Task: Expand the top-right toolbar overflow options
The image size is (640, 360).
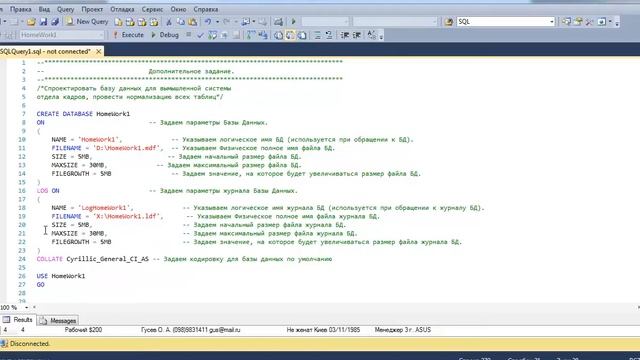Action: pyautogui.click(x=617, y=22)
